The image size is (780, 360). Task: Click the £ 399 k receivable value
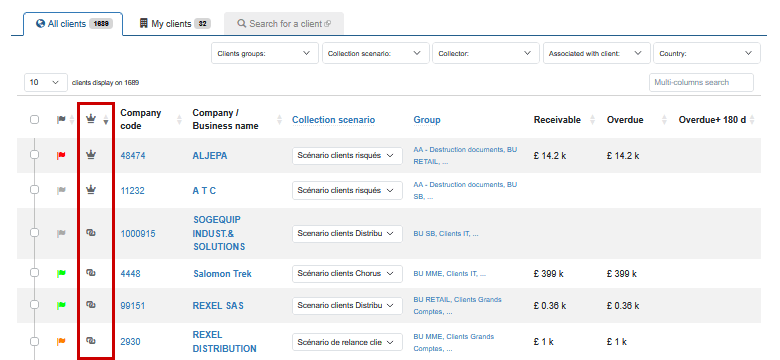point(550,273)
